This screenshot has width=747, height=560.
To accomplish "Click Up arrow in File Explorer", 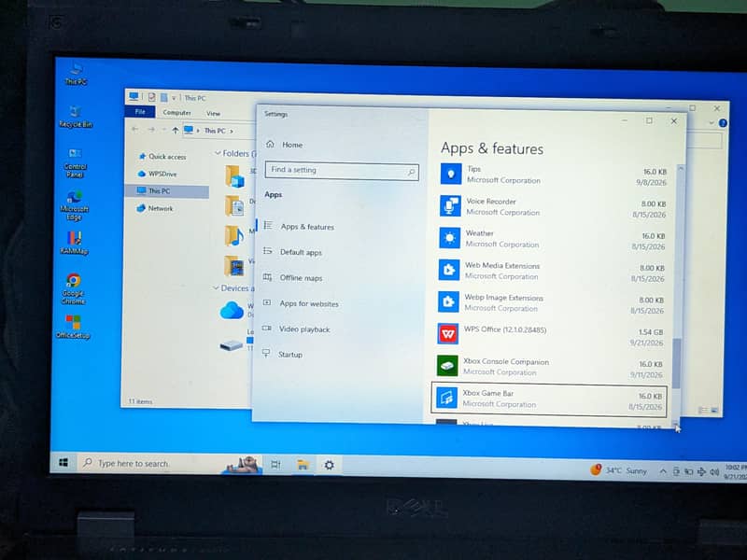I will tap(175, 130).
